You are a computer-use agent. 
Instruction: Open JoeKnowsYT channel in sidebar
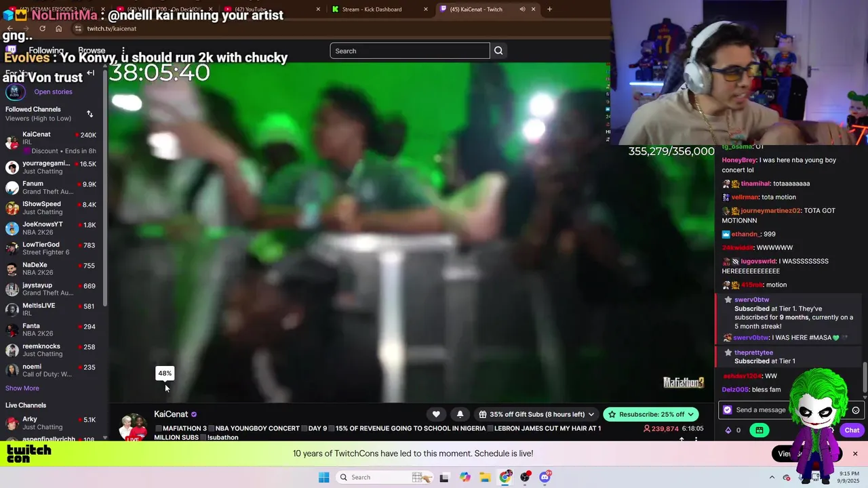[x=52, y=228]
